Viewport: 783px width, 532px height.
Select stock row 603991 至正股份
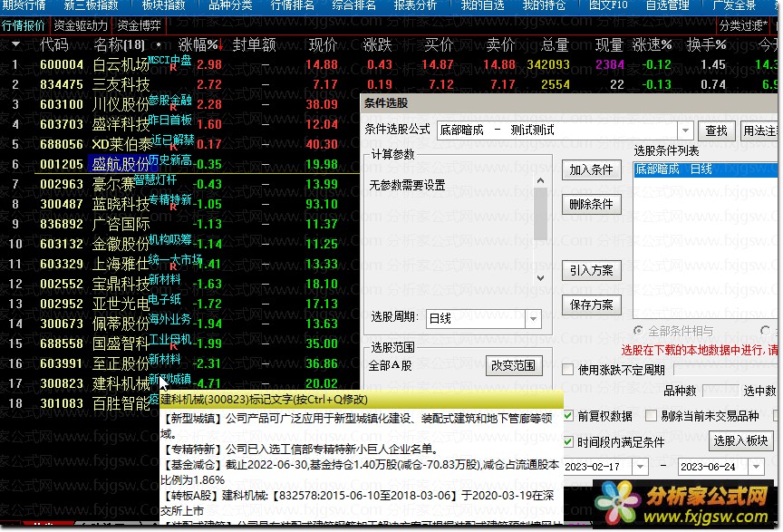pyautogui.click(x=179, y=363)
